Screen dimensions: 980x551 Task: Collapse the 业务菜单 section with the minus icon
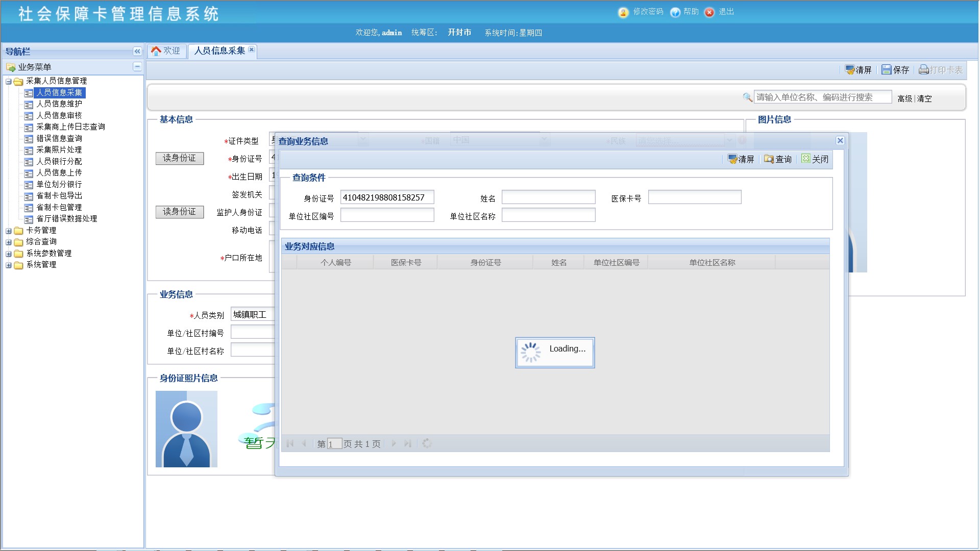(x=137, y=67)
